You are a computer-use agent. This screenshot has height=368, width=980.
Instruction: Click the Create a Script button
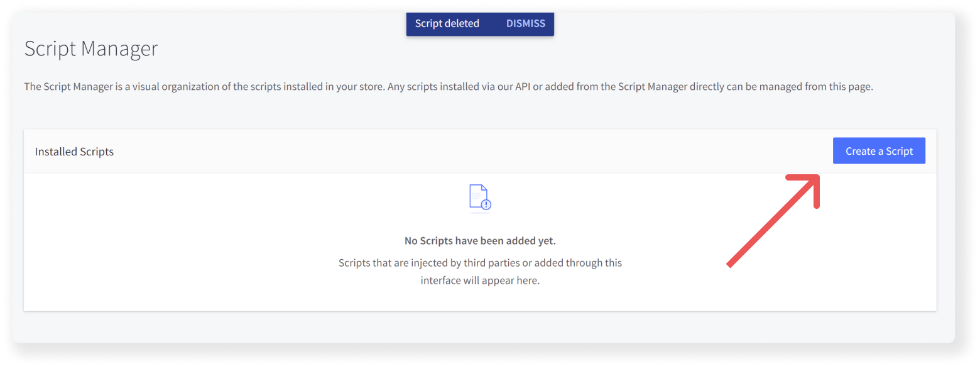click(879, 151)
